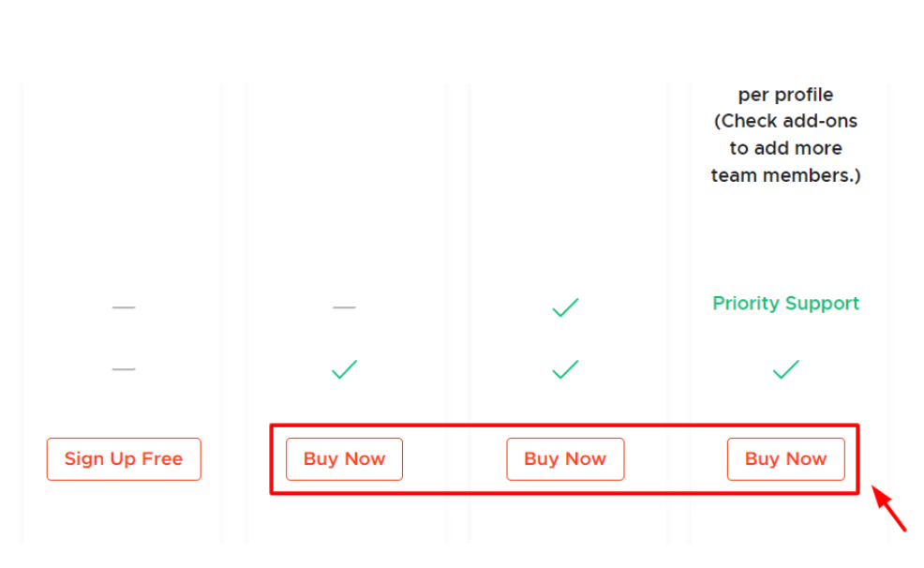Click the "(Check add-ons" text line
924x568 pixels.
785,121
